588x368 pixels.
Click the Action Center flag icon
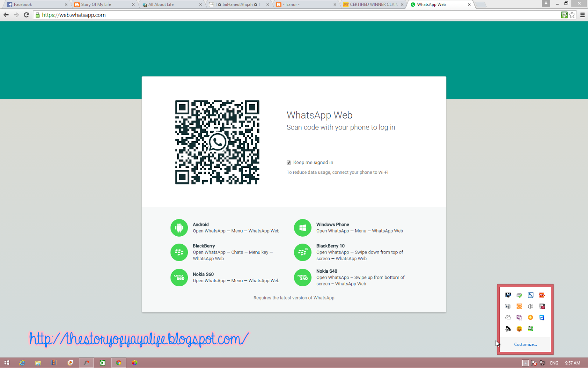(x=534, y=363)
